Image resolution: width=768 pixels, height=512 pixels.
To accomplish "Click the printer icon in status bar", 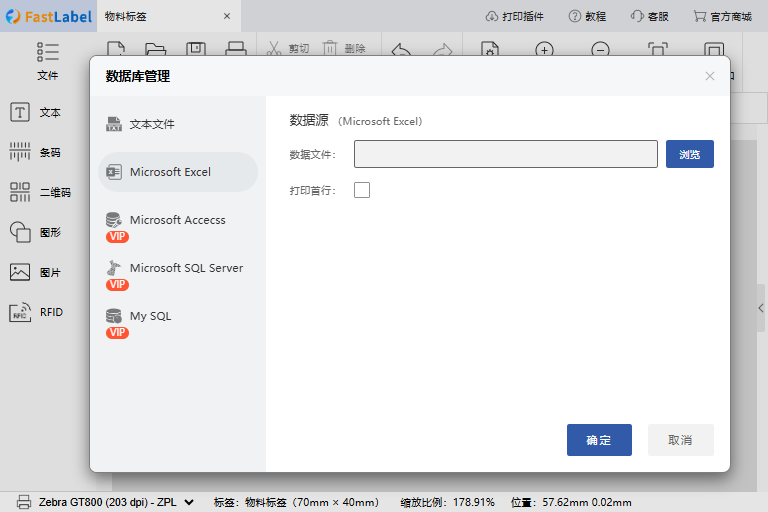I will 24,502.
